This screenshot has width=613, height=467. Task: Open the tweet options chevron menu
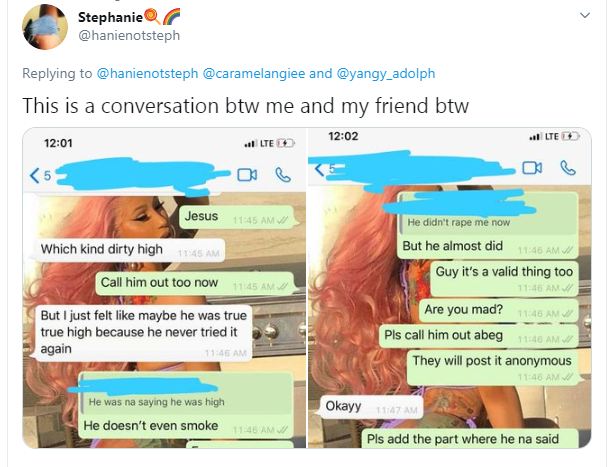coord(584,16)
